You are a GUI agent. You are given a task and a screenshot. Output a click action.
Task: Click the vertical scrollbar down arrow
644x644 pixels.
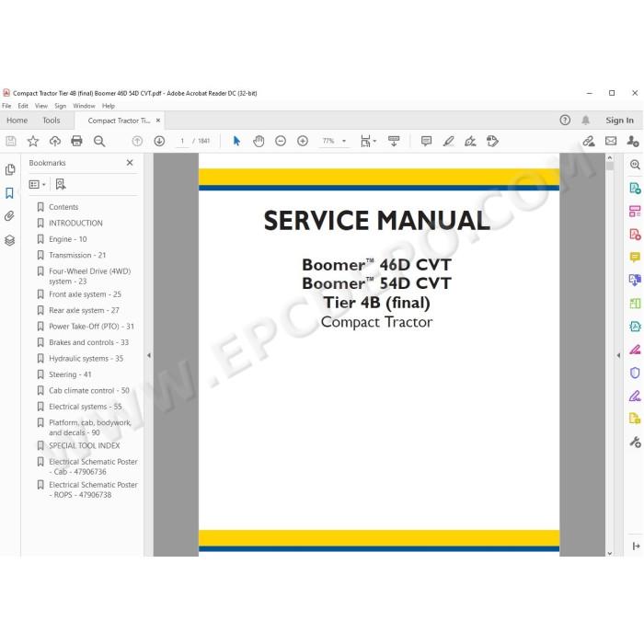(610, 553)
